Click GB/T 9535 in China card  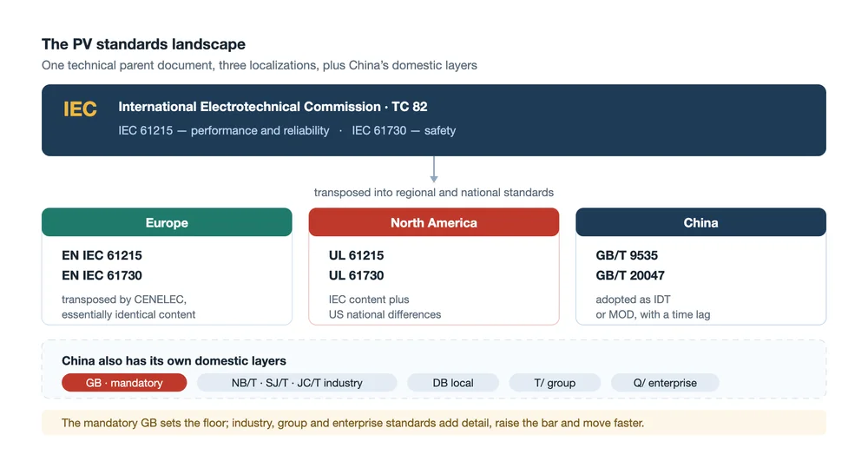(627, 255)
